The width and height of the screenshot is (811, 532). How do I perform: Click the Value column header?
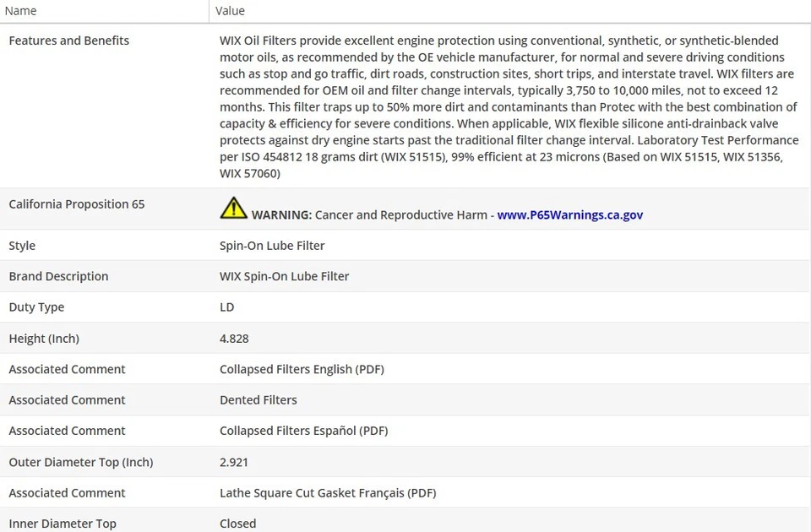pyautogui.click(x=230, y=11)
